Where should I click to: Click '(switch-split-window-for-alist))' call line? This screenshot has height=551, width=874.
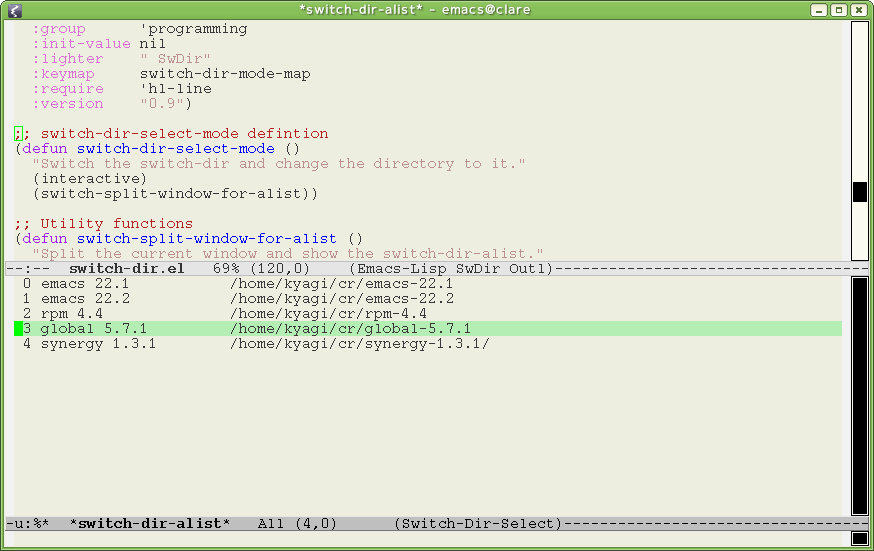point(175,194)
